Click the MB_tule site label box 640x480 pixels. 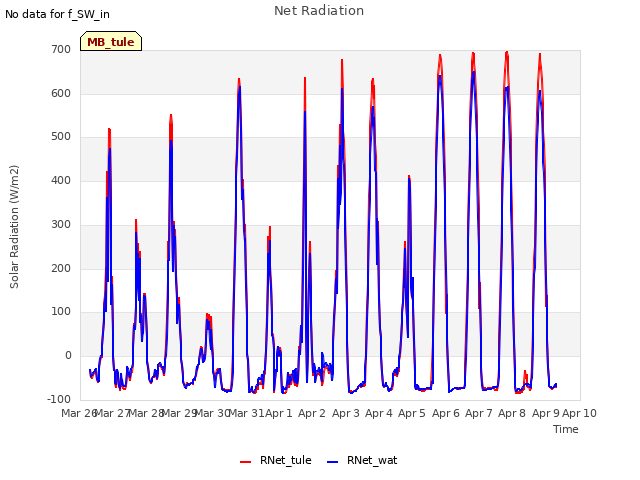111,41
